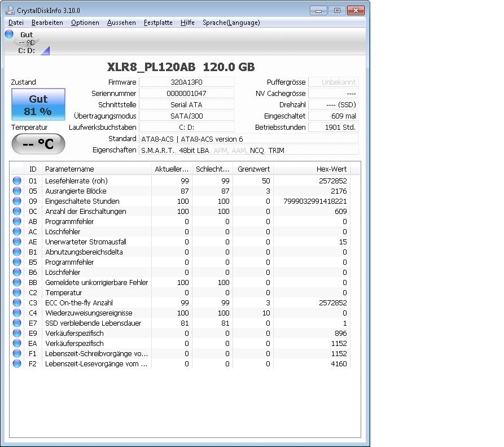This screenshot has height=447, width=504.
Task: Select the Lesefehlerrate (roh) parameter name
Action: tap(77, 181)
